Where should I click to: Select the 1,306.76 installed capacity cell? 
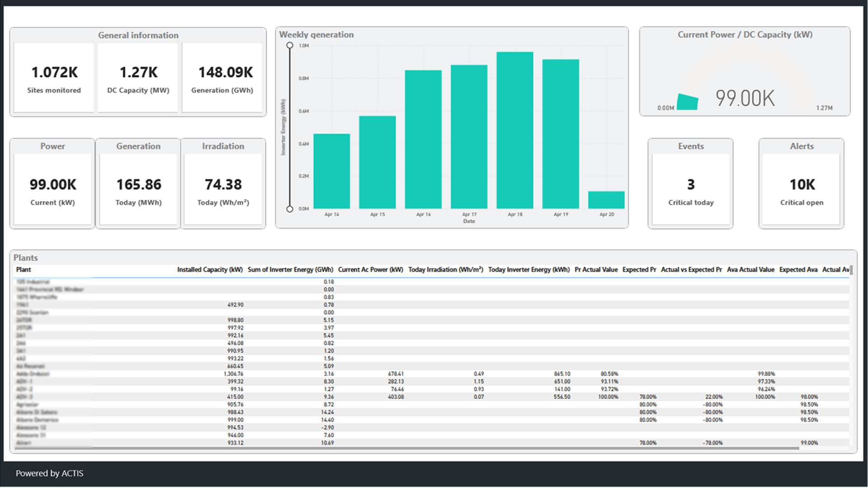233,374
